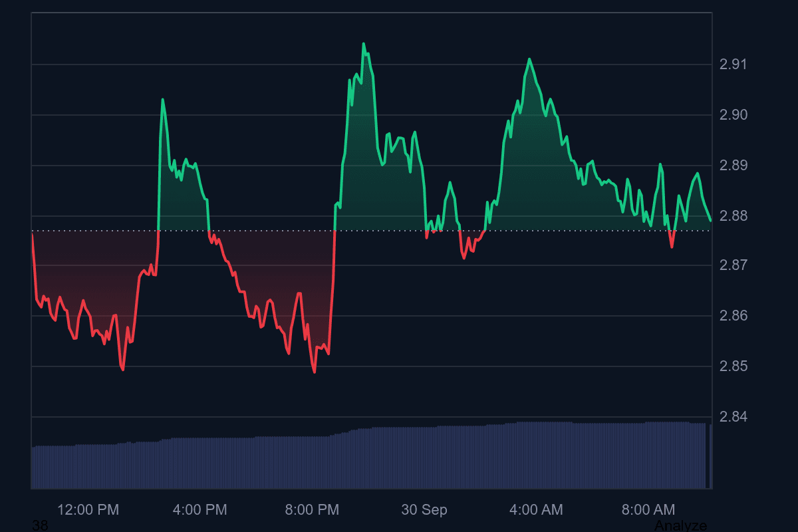The image size is (798, 532).
Task: Select the 2.86 price axis label
Action: (733, 316)
